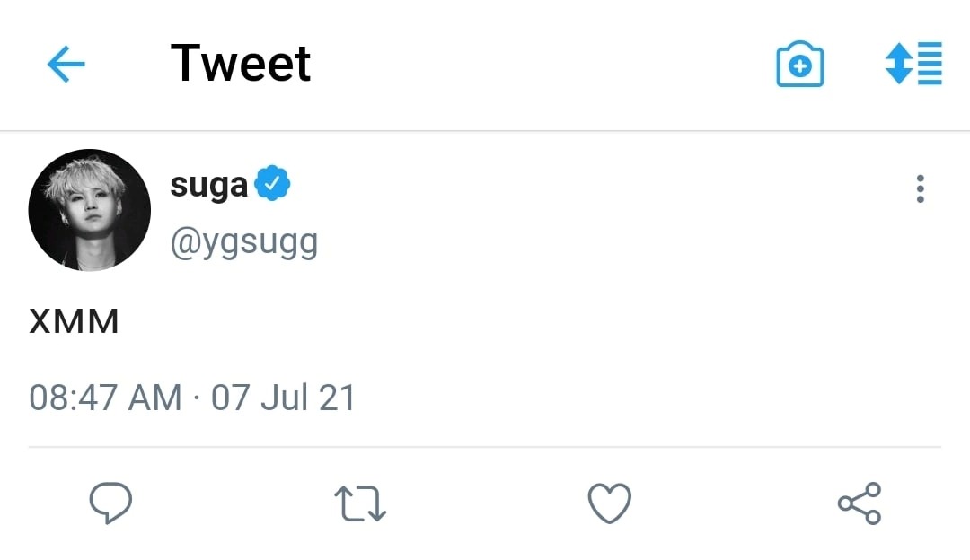Image resolution: width=970 pixels, height=560 pixels.
Task: Click the Tweet header title
Action: (241, 64)
